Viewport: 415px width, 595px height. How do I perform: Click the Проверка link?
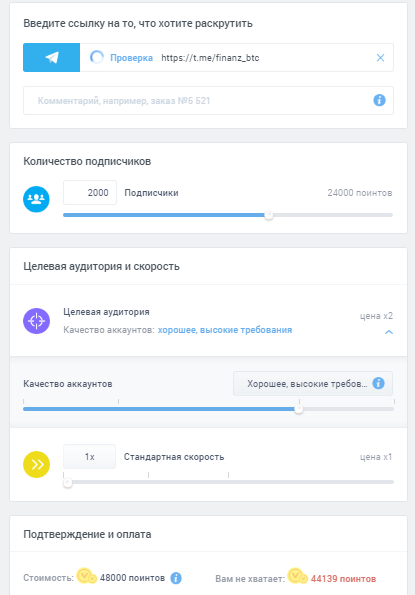click(131, 58)
